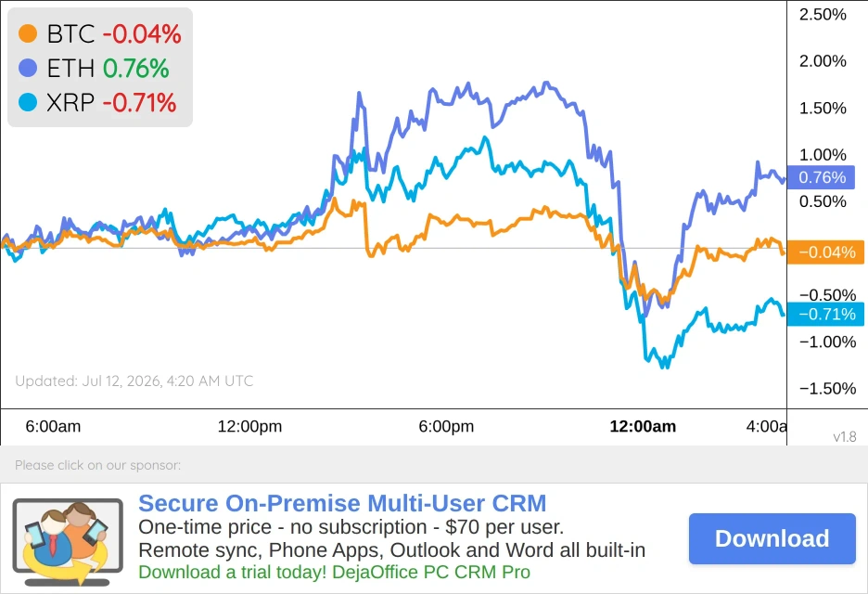
Task: Select the 12:00am time axis marker
Action: coord(643,426)
